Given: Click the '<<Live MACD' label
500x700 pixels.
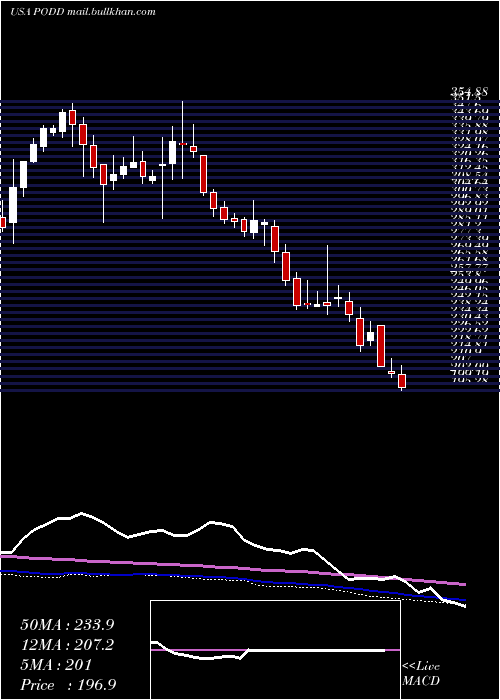Looking at the screenshot, I should coord(421,673).
